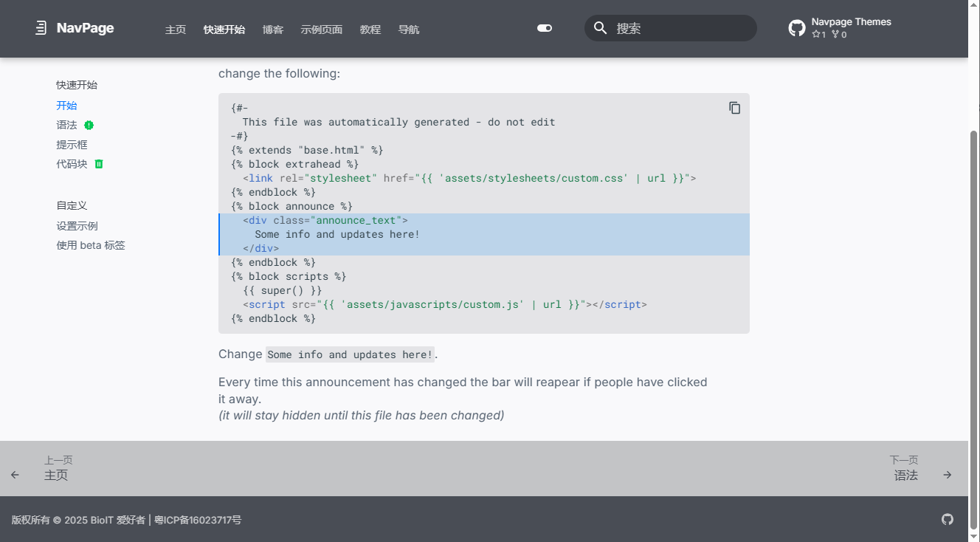This screenshot has width=980, height=542.
Task: Click the search magnifier icon
Action: pyautogui.click(x=601, y=28)
